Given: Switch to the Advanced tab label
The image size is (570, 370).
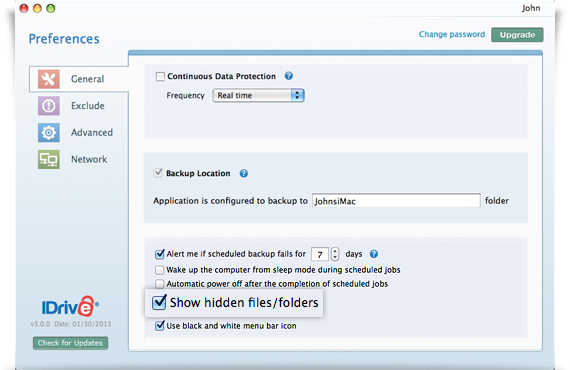Looking at the screenshot, I should [x=92, y=133].
